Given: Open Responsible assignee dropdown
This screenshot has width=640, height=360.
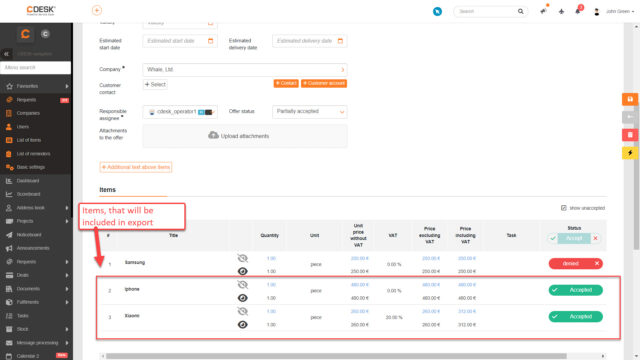Looking at the screenshot, I should coord(180,112).
